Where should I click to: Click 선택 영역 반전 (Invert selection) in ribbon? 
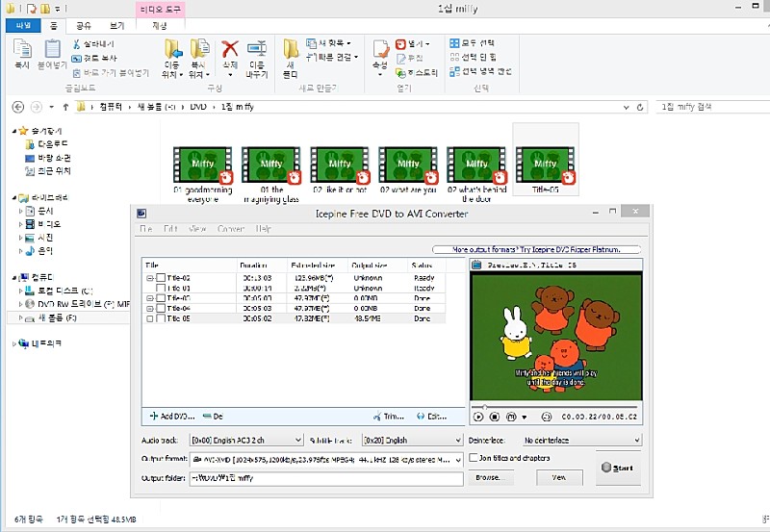480,71
